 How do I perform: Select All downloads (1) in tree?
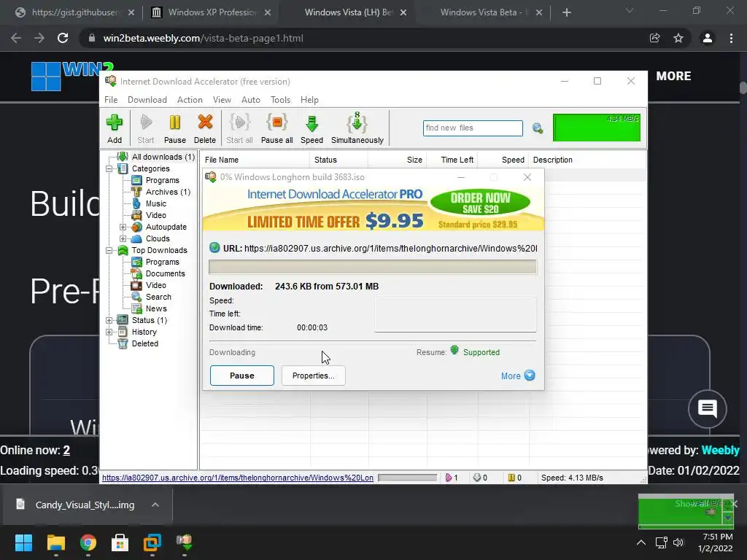(x=163, y=157)
